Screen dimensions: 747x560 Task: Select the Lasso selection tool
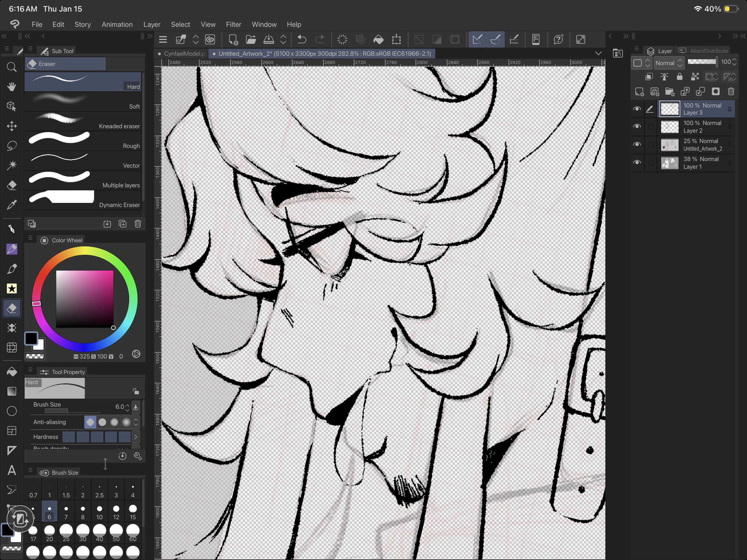click(x=12, y=145)
